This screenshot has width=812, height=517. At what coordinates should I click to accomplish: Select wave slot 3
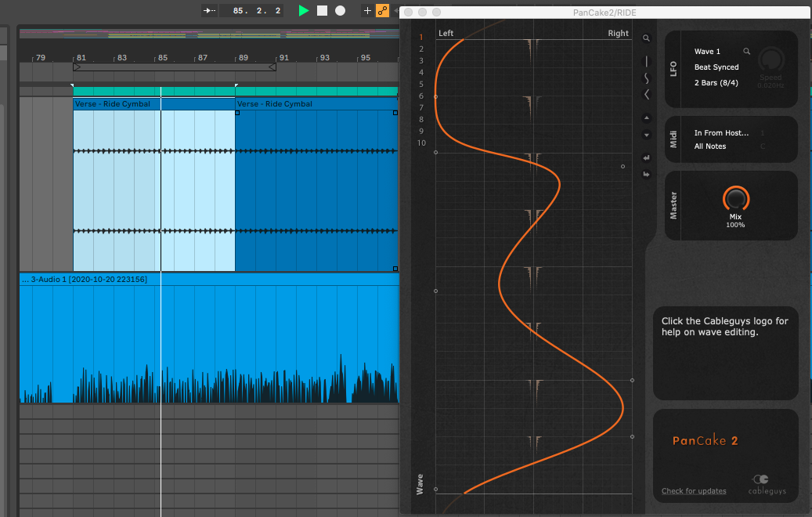[421, 60]
